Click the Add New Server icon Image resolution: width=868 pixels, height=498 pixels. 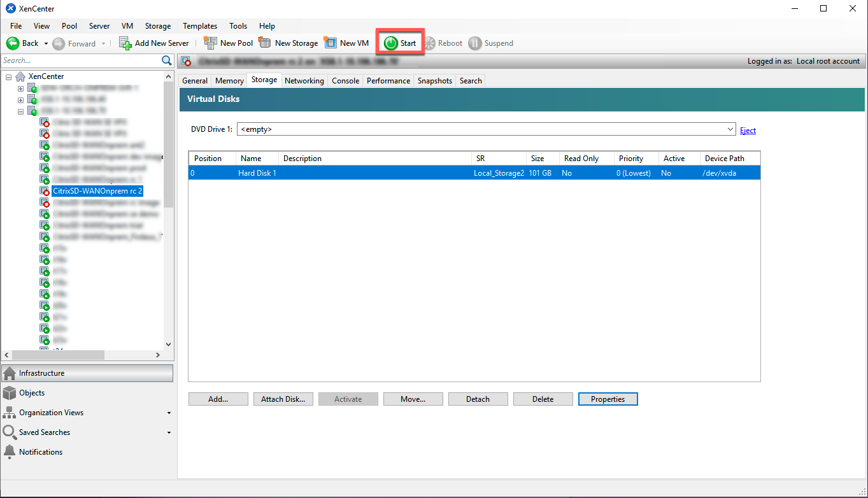tap(125, 43)
